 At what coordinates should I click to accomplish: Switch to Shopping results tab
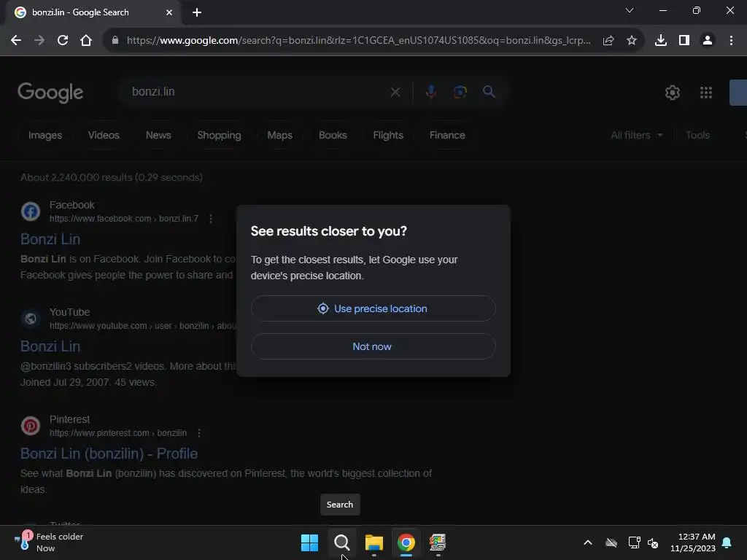[219, 135]
